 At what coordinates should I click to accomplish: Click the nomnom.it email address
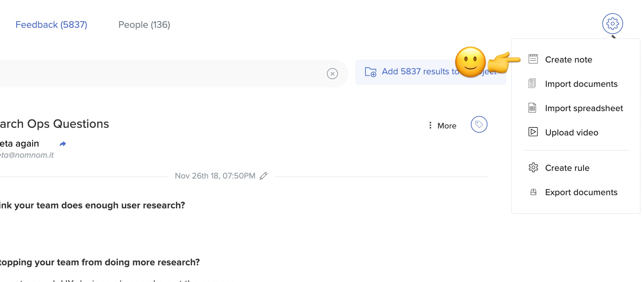pos(27,155)
